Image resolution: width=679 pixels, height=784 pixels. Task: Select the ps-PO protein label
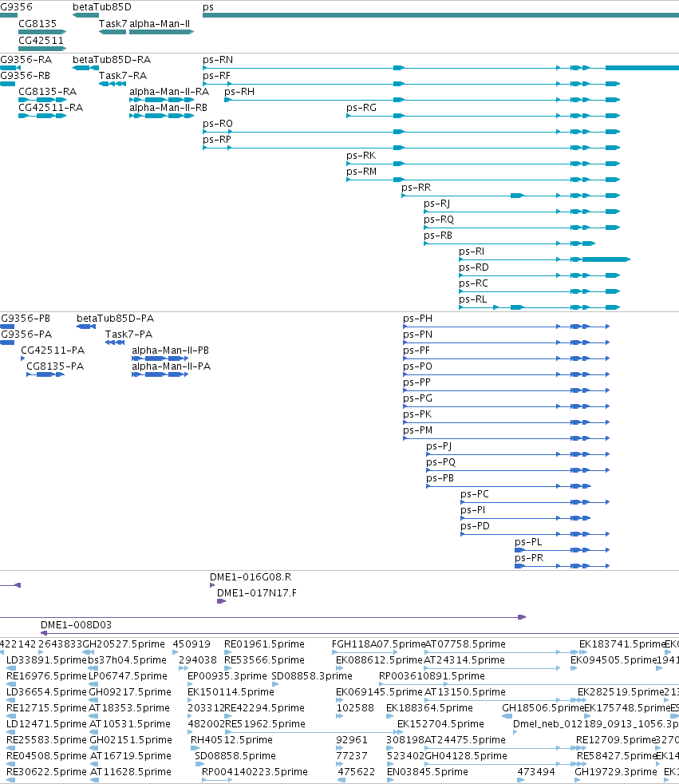[417, 366]
